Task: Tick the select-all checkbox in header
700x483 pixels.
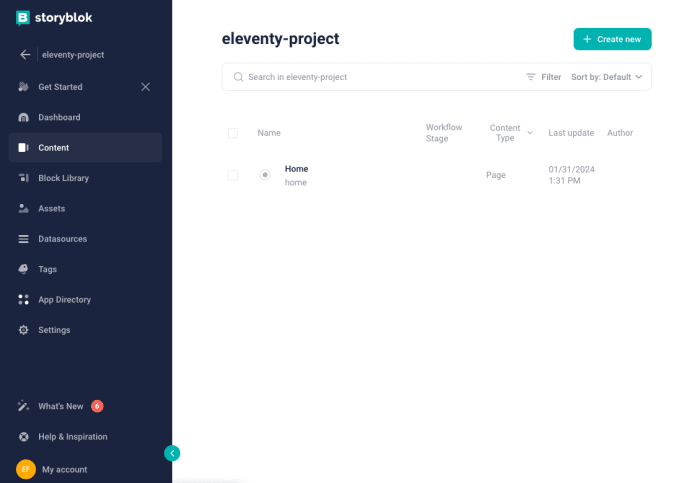Action: click(x=233, y=133)
